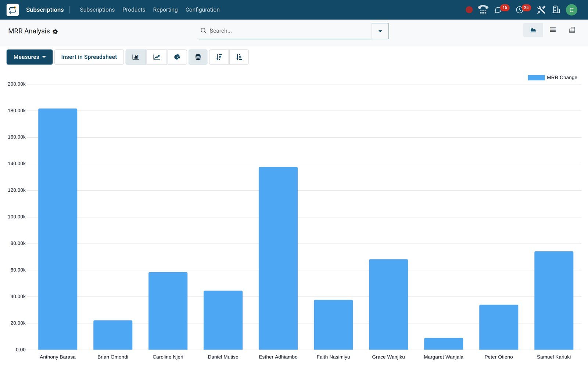
Task: Click the MRR Change legend text
Action: (562, 78)
